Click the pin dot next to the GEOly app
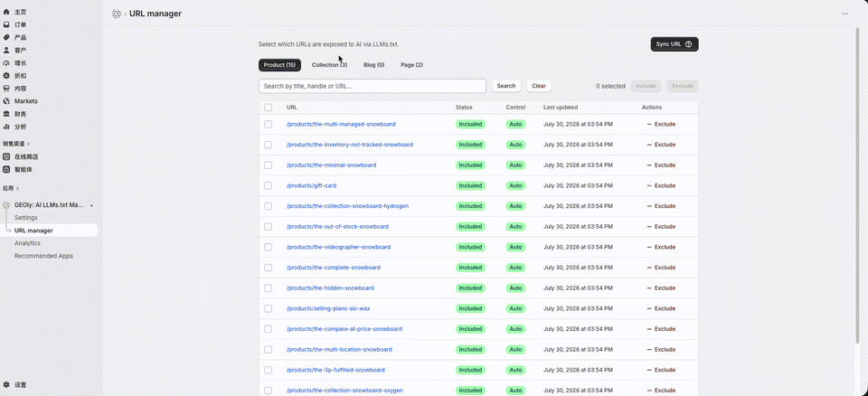Image resolution: width=868 pixels, height=396 pixels. [91, 205]
